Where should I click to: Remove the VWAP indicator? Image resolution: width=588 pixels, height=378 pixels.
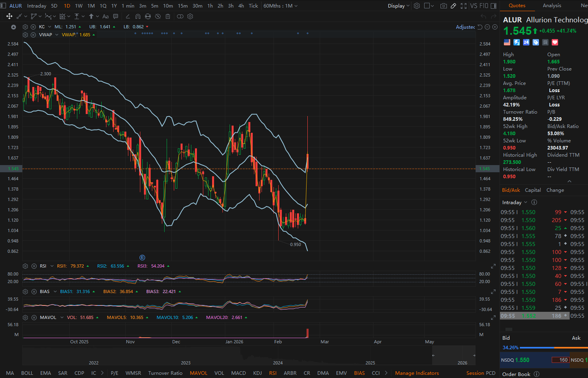click(x=33, y=35)
